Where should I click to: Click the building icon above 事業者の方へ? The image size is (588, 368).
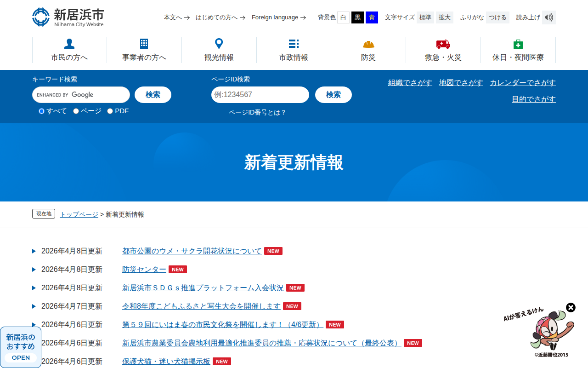[144, 44]
